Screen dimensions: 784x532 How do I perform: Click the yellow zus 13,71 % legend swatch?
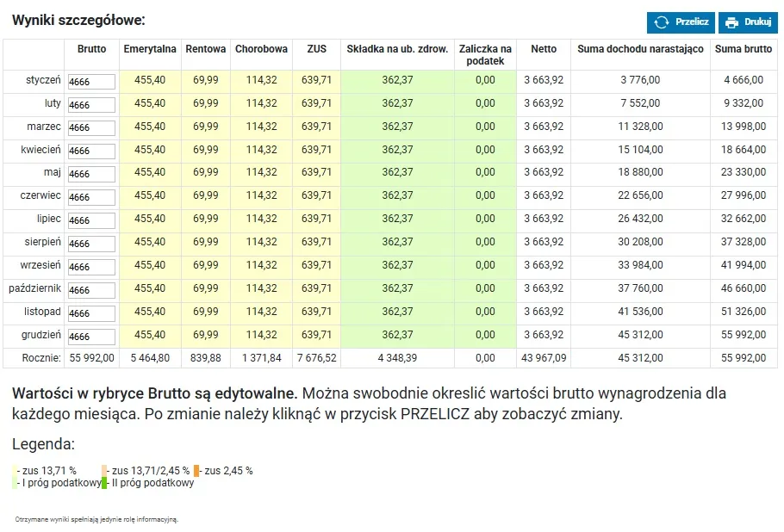15,471
